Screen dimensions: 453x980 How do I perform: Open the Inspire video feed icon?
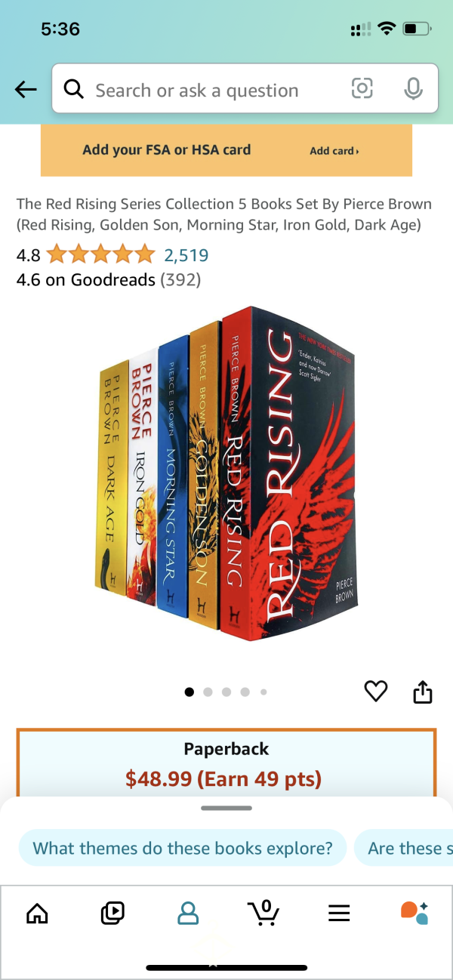[112, 914]
